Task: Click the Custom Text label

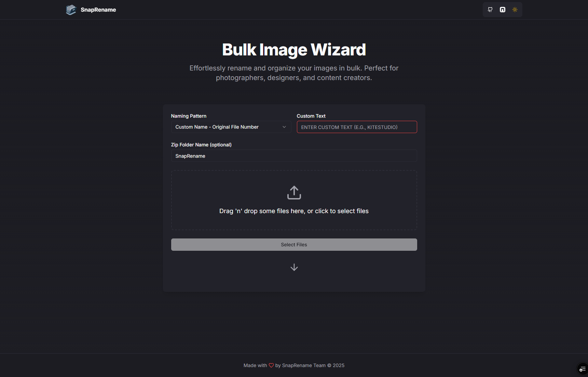Action: coord(311,116)
